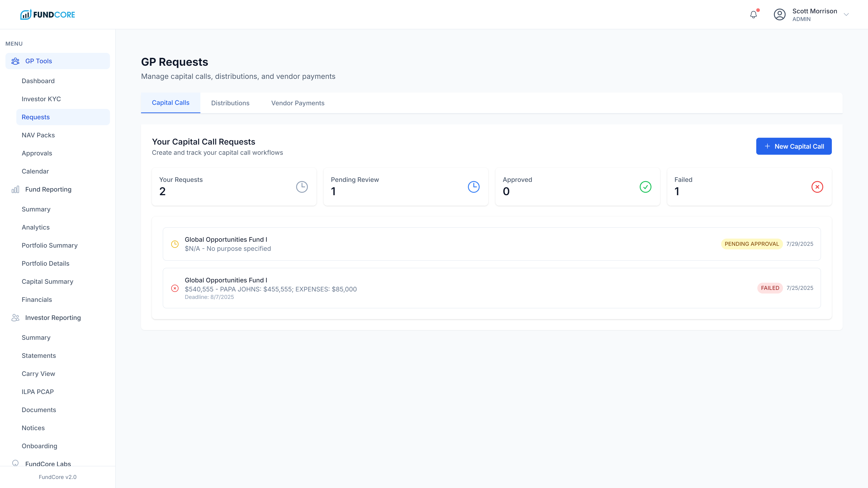This screenshot has height=488, width=868.
Task: Click the blue Pending Review clock icon
Action: [473, 187]
